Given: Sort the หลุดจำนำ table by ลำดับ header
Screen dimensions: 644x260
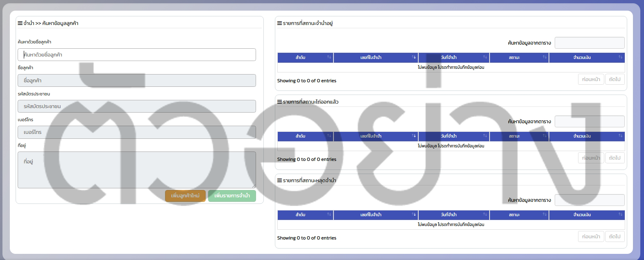Looking at the screenshot, I should [x=300, y=215].
